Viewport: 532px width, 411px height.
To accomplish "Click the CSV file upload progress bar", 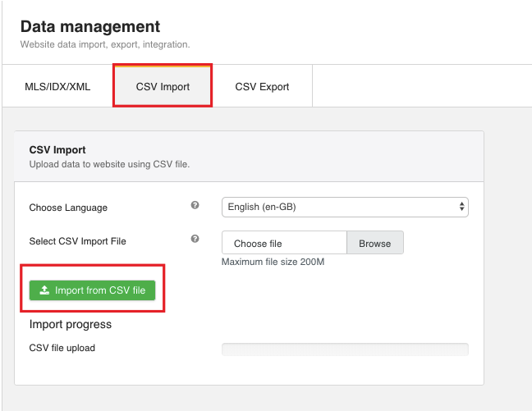I will [345, 349].
